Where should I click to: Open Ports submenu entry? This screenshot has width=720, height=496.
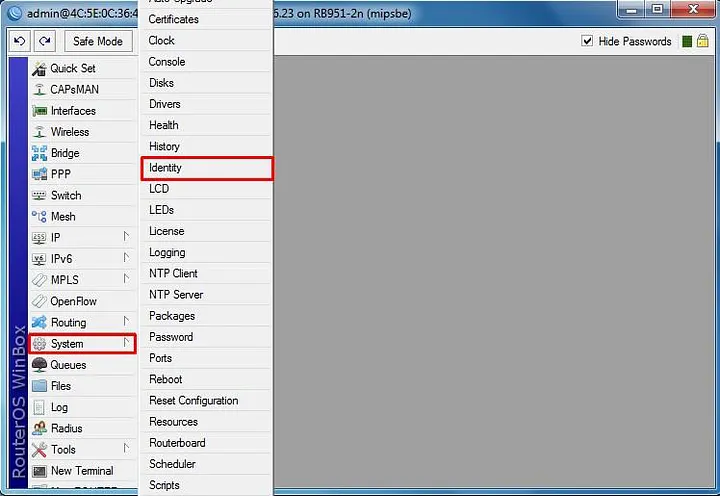click(206, 358)
